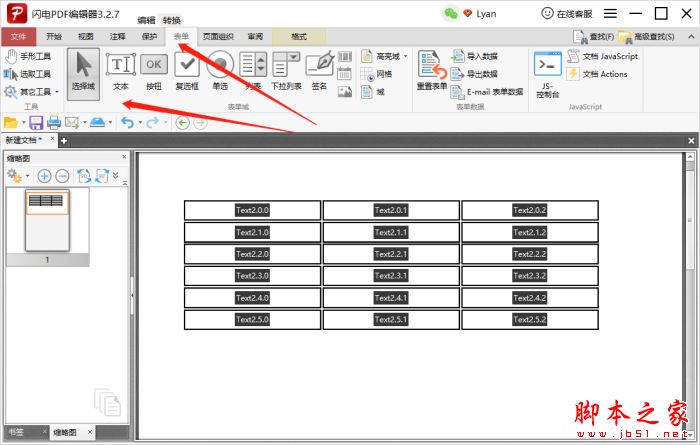Open the 在线客服 online support
700x445 pixels.
pyautogui.click(x=567, y=14)
